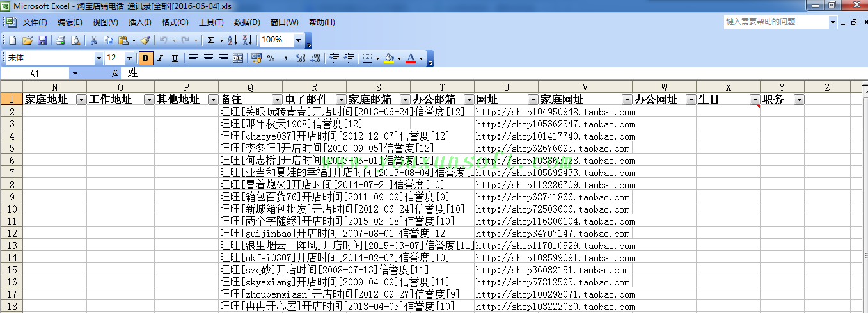The image size is (868, 313).
Task: Open filter dropdown for 职务 column
Action: tap(798, 100)
